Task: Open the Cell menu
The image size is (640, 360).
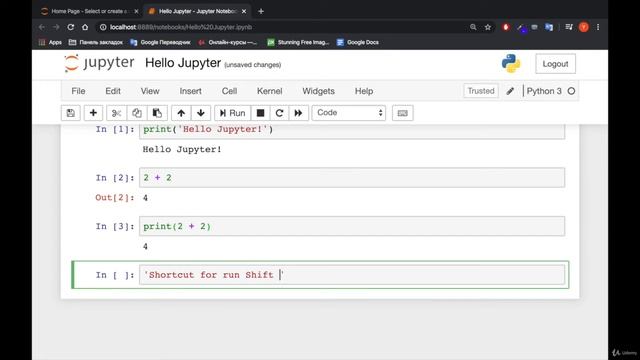Action: coord(229,91)
